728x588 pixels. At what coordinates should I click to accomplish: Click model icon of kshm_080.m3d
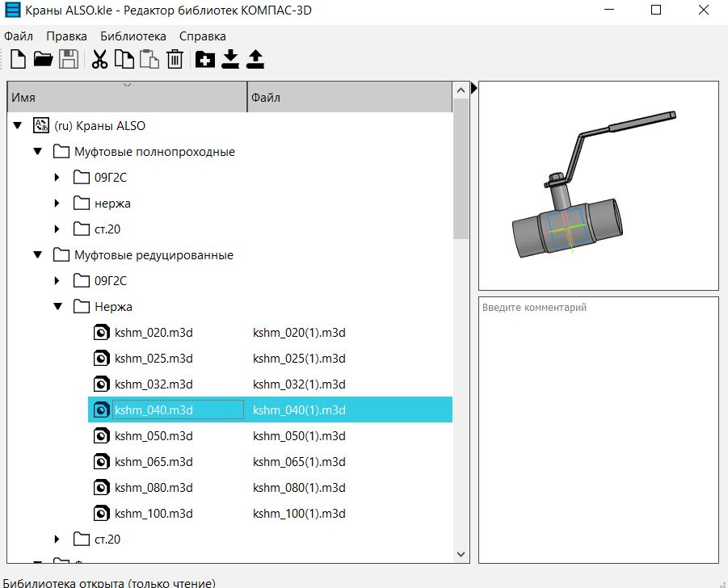102,487
